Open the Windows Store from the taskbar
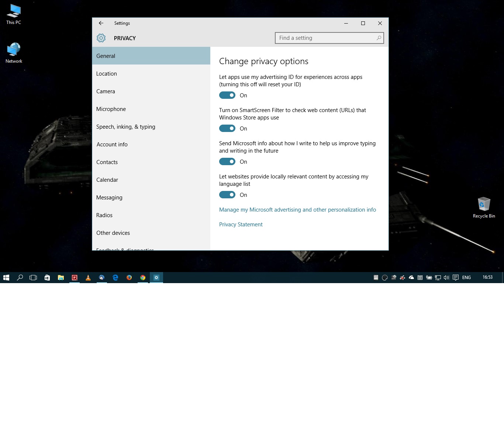 (47, 278)
